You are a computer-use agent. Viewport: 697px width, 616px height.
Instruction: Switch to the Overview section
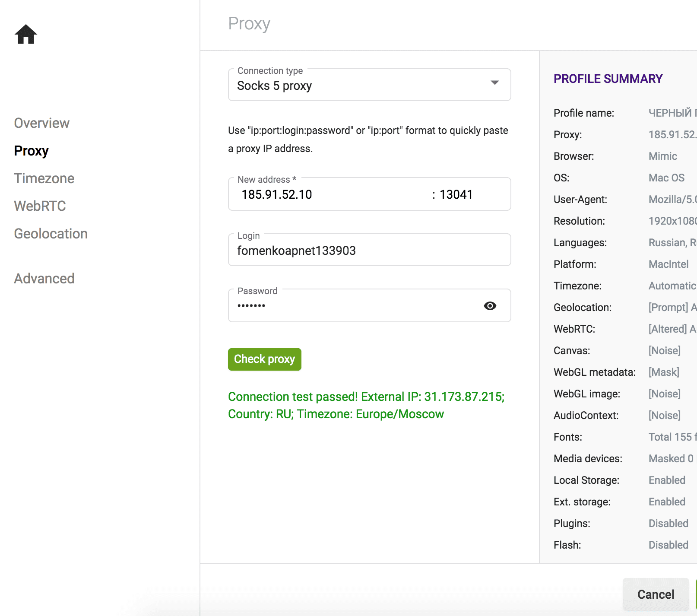coord(41,123)
